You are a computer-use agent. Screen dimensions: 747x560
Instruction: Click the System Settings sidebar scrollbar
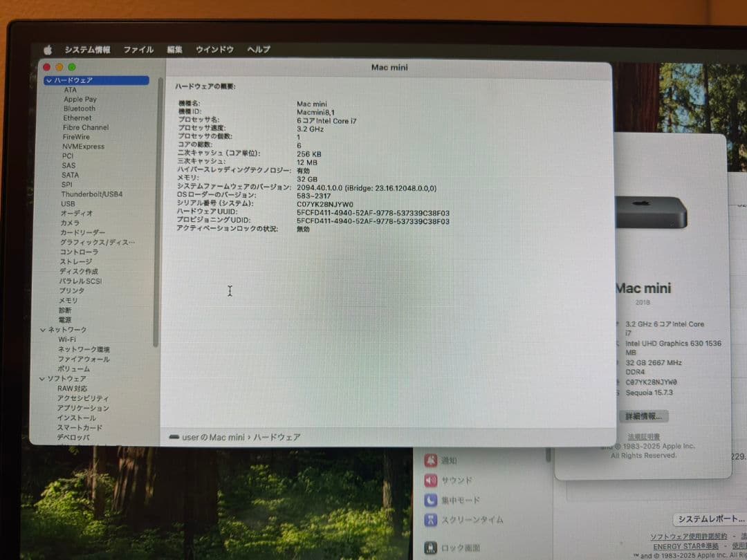pos(162,207)
